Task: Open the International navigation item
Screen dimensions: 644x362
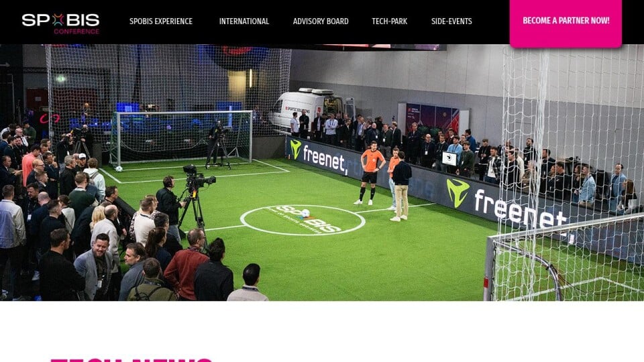Action: (244, 21)
